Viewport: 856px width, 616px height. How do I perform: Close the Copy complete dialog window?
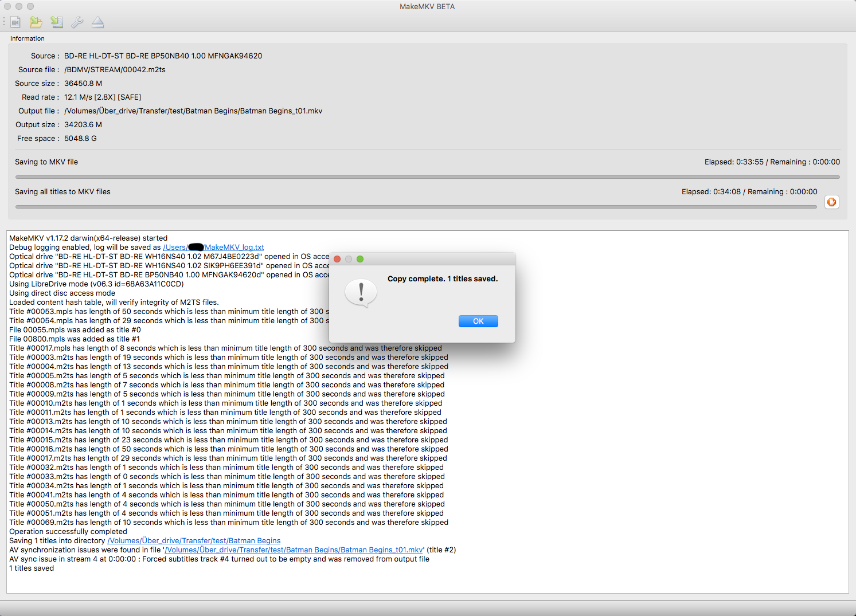tap(337, 258)
